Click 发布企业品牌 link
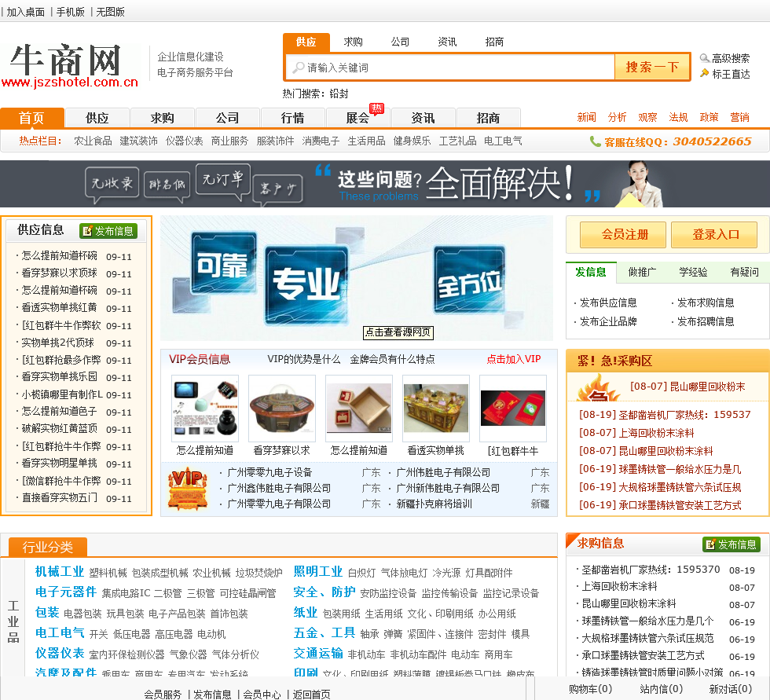The height and width of the screenshot is (700, 770). 608,321
